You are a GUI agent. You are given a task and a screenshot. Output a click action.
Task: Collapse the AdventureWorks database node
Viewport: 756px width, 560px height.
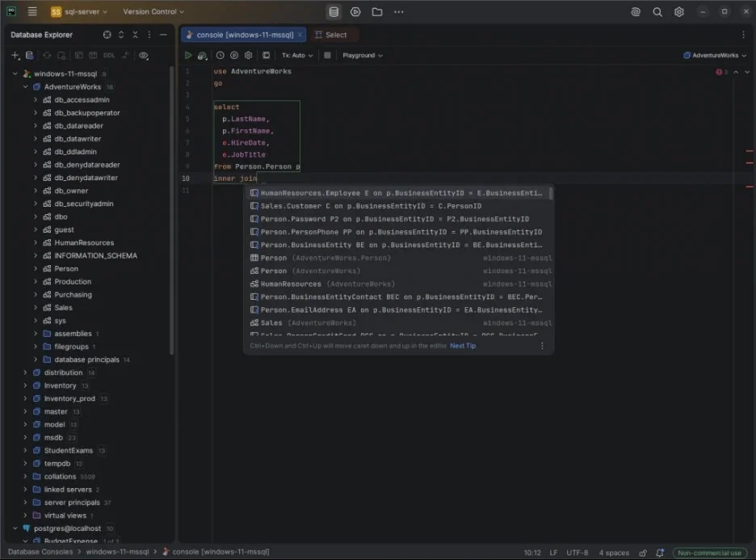tap(25, 86)
